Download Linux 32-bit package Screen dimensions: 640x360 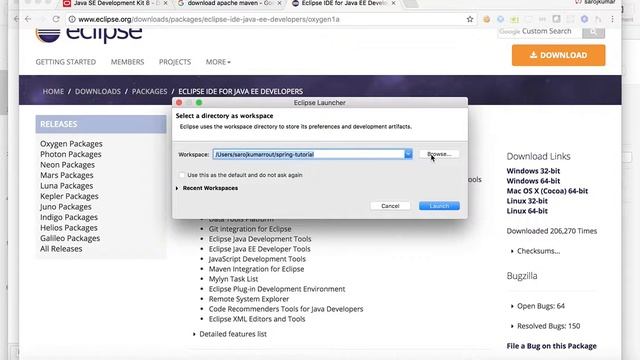click(x=527, y=201)
